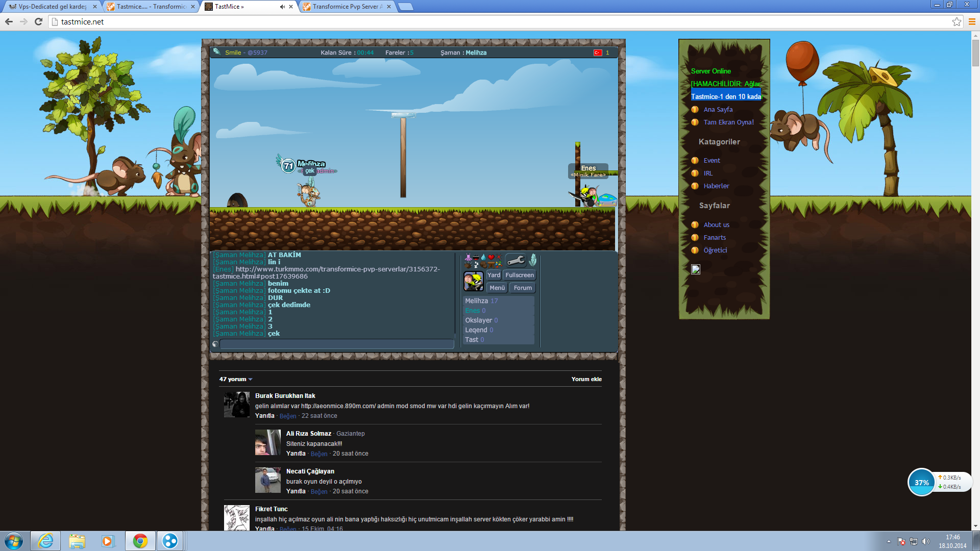Image resolution: width=980 pixels, height=551 pixels.
Task: Select player Okslayer in the score list
Action: point(498,320)
